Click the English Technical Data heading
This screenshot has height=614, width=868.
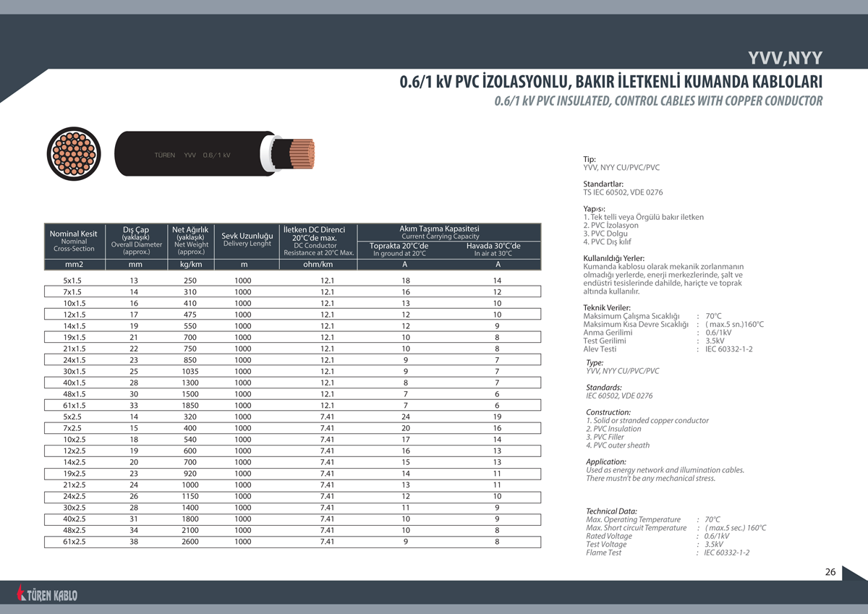pyautogui.click(x=611, y=511)
